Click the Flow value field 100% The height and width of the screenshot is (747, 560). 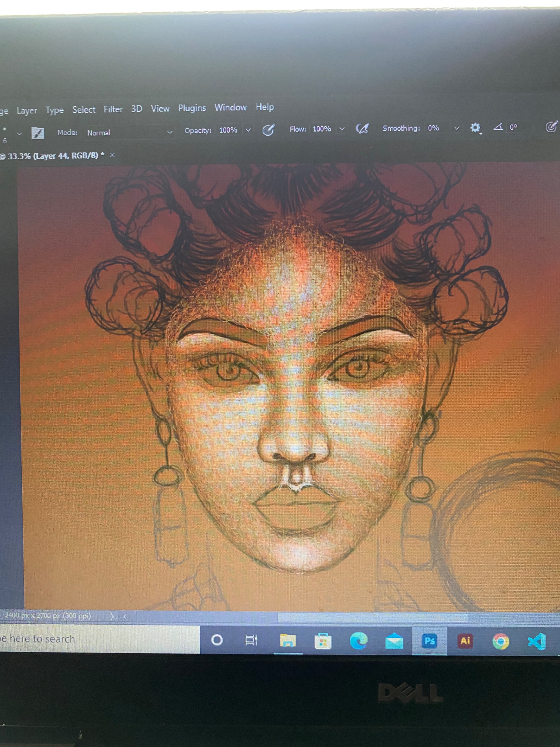(322, 129)
